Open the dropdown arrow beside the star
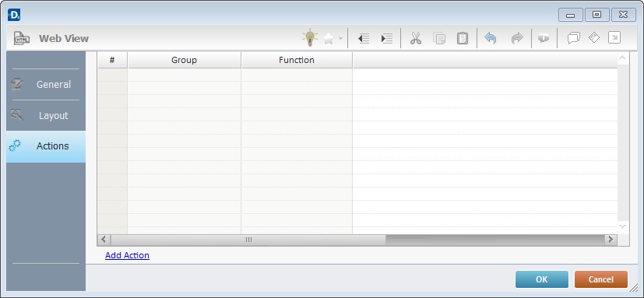Viewport: 644px width, 298px height. (x=340, y=39)
